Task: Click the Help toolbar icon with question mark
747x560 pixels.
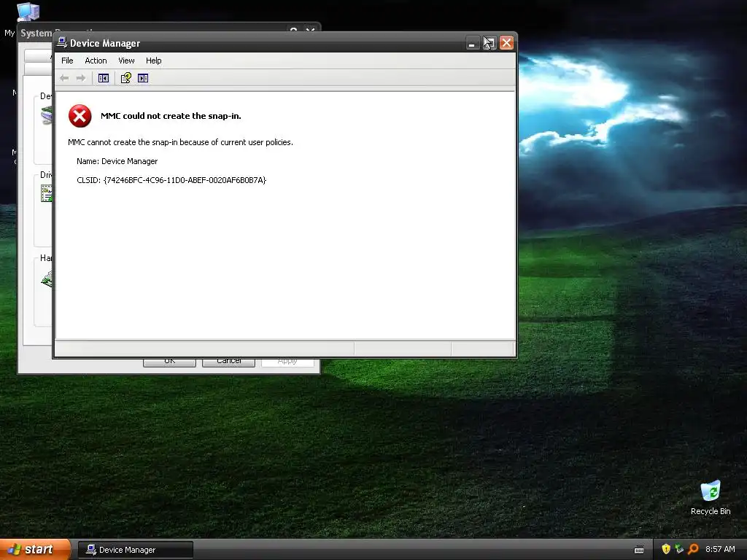Action: [x=125, y=78]
